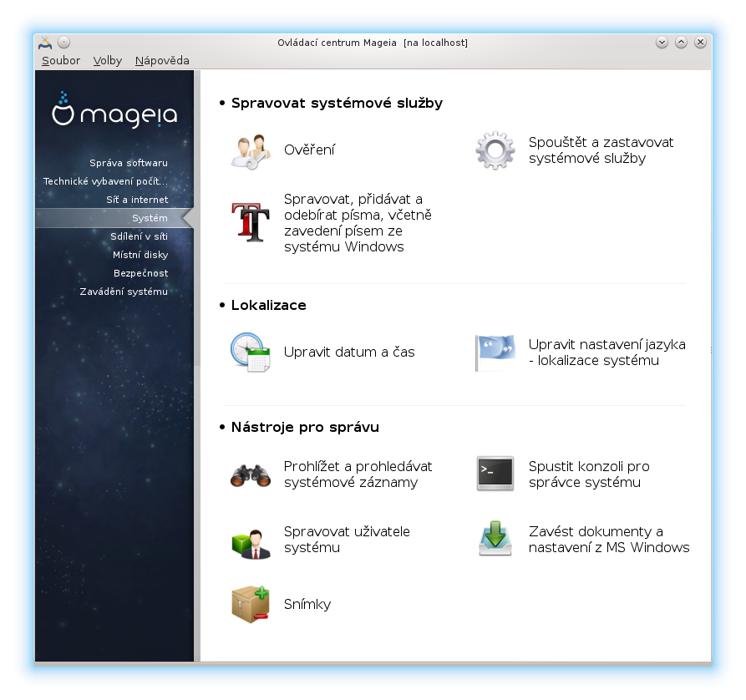Click the Nástroje pro správu heading
746x700 pixels.
[x=305, y=428]
